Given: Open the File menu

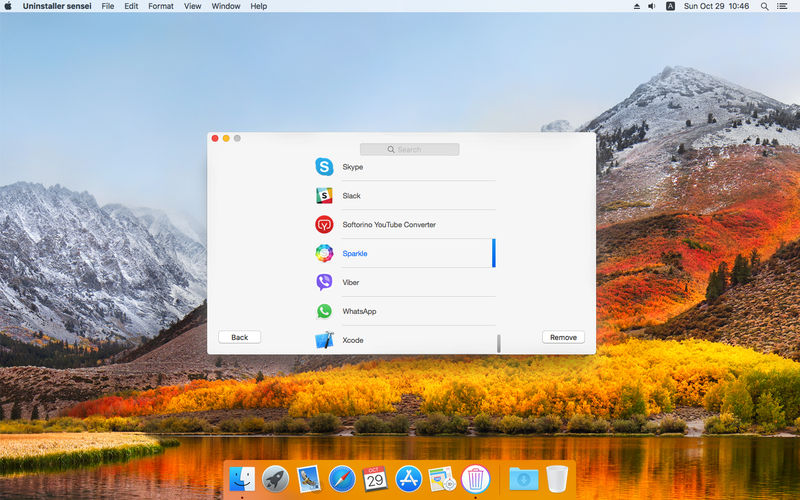Looking at the screenshot, I should [x=108, y=6].
